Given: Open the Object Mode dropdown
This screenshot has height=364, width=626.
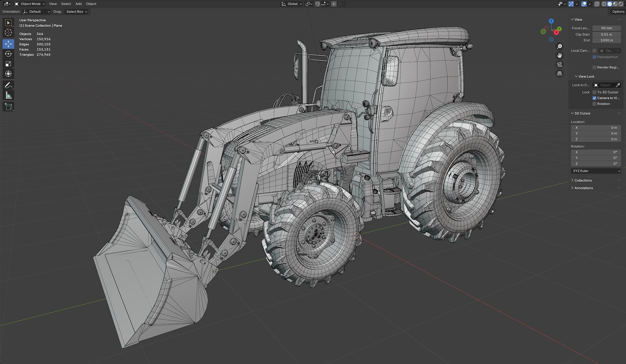Looking at the screenshot, I should [30, 4].
